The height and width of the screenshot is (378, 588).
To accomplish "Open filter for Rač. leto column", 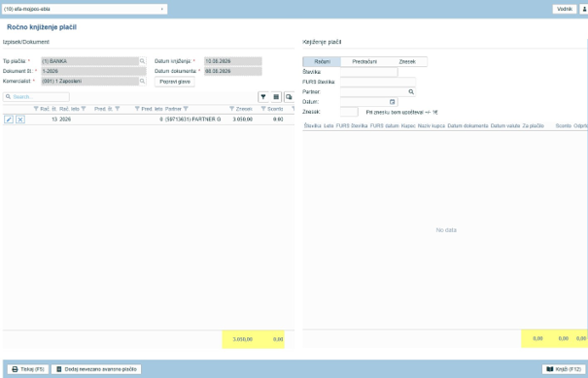I will click(84, 109).
